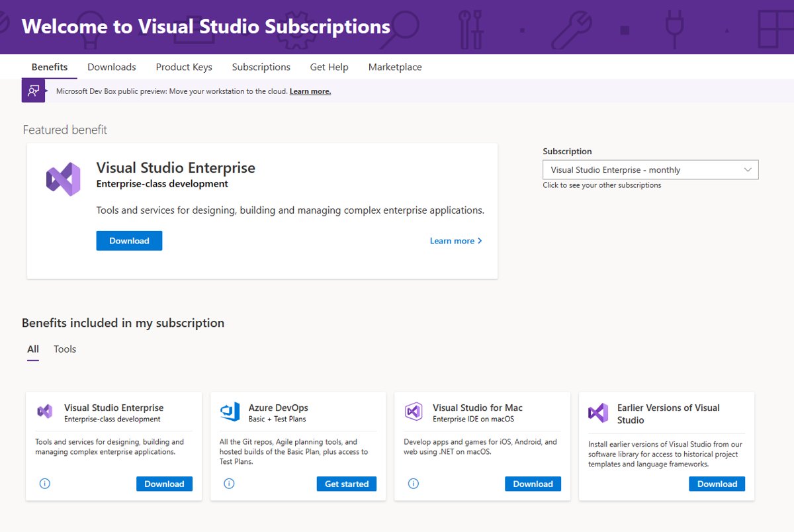This screenshot has height=532, width=794.
Task: Click the Azure DevOps card title
Action: click(279, 408)
